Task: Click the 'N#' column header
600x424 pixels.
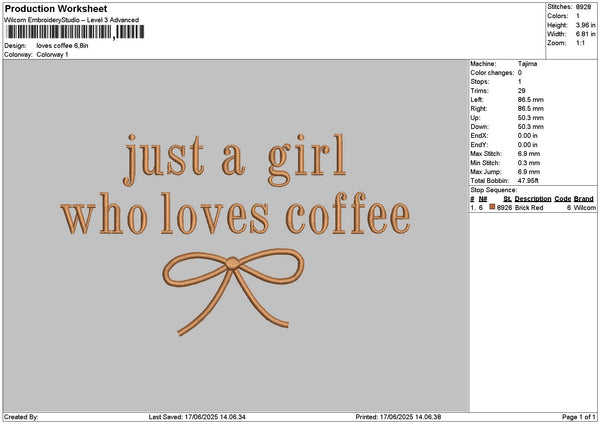Action: [484, 199]
